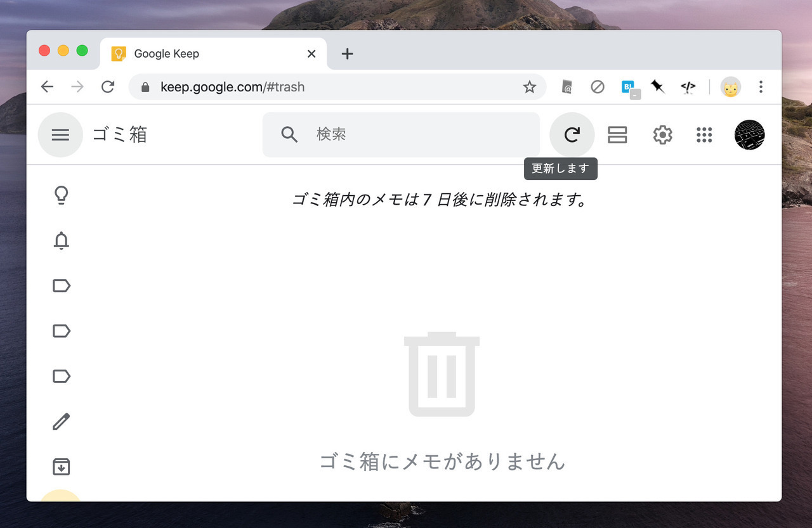Open the bottom label icon in the sidebar

pyautogui.click(x=61, y=377)
